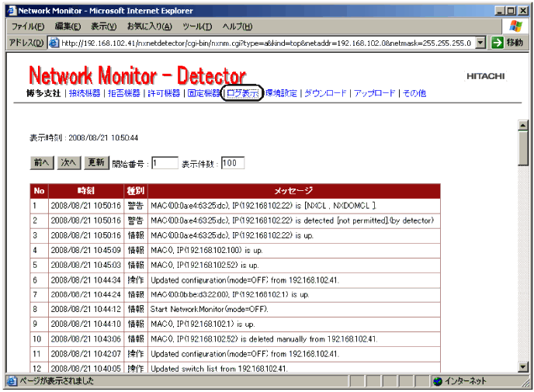534x392 pixels.
Task: Open the ログ表示 link
Action: pyautogui.click(x=243, y=93)
